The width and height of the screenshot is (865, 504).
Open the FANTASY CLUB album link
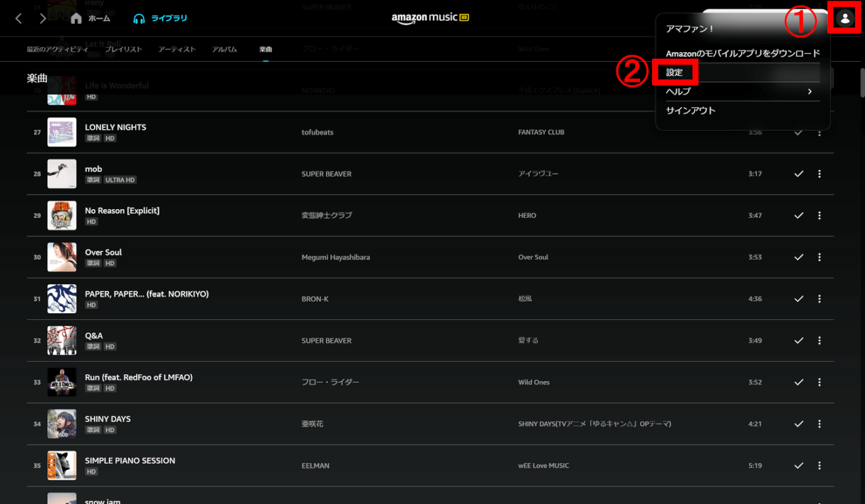pyautogui.click(x=541, y=132)
